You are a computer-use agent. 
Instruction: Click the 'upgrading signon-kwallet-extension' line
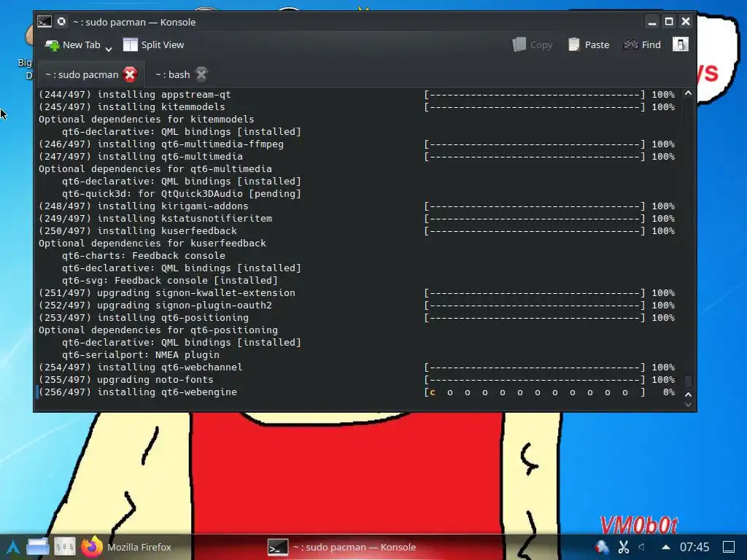point(167,293)
